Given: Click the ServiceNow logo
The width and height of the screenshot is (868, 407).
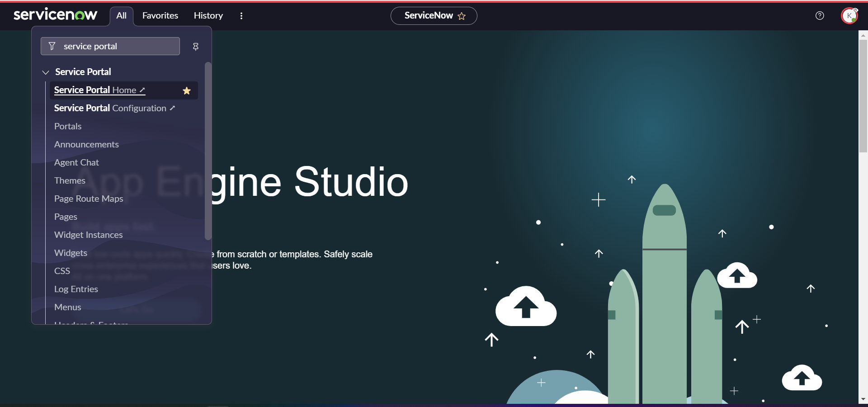Looking at the screenshot, I should pyautogui.click(x=55, y=15).
